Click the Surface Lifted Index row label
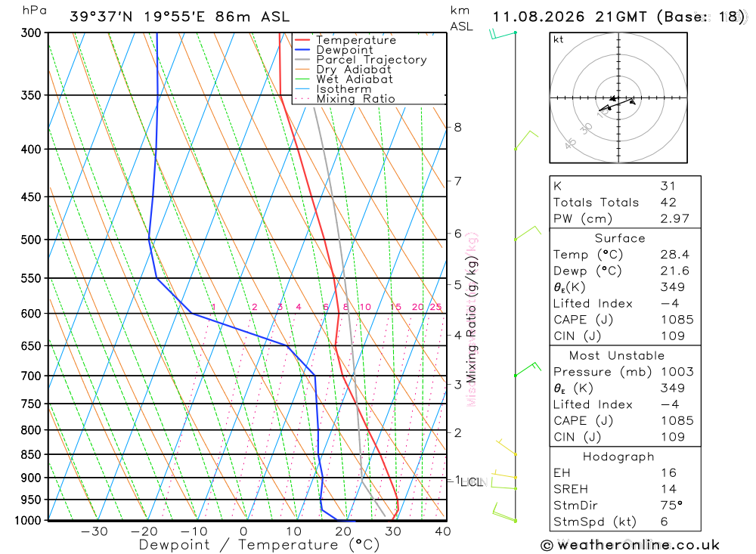 tap(593, 304)
